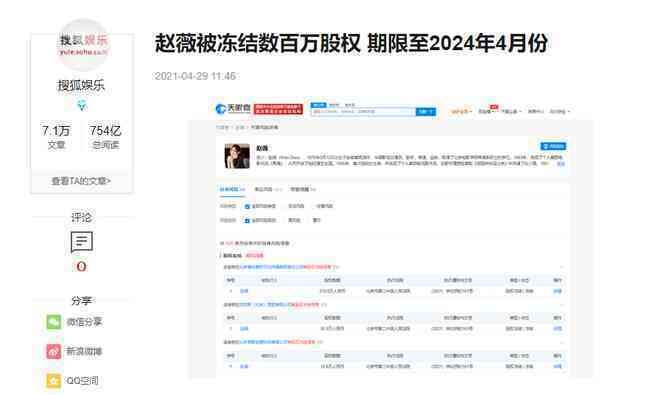Image resolution: width=660 pixels, height=395 pixels.
Task: Open the 搜狐娱乐 account name link
Action: (81, 85)
